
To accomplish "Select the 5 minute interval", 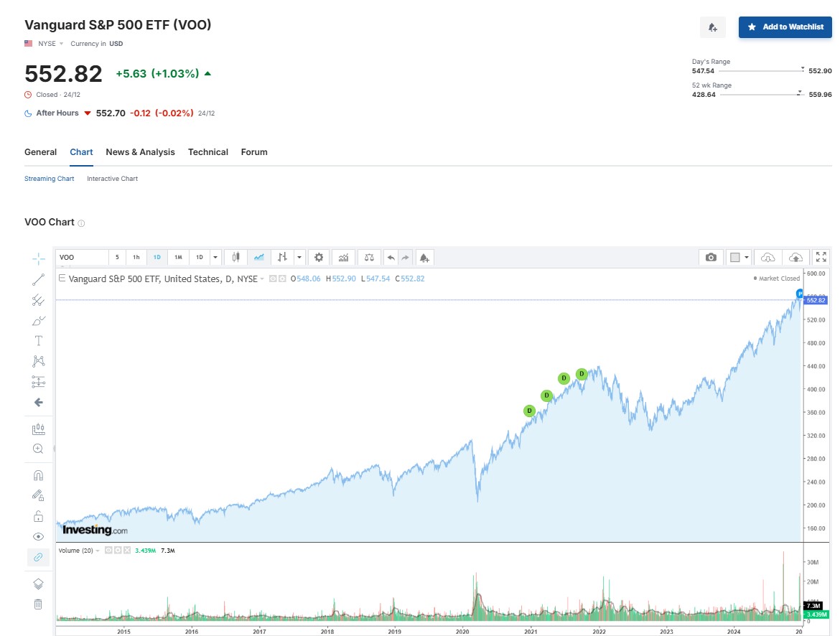I will click(x=117, y=257).
